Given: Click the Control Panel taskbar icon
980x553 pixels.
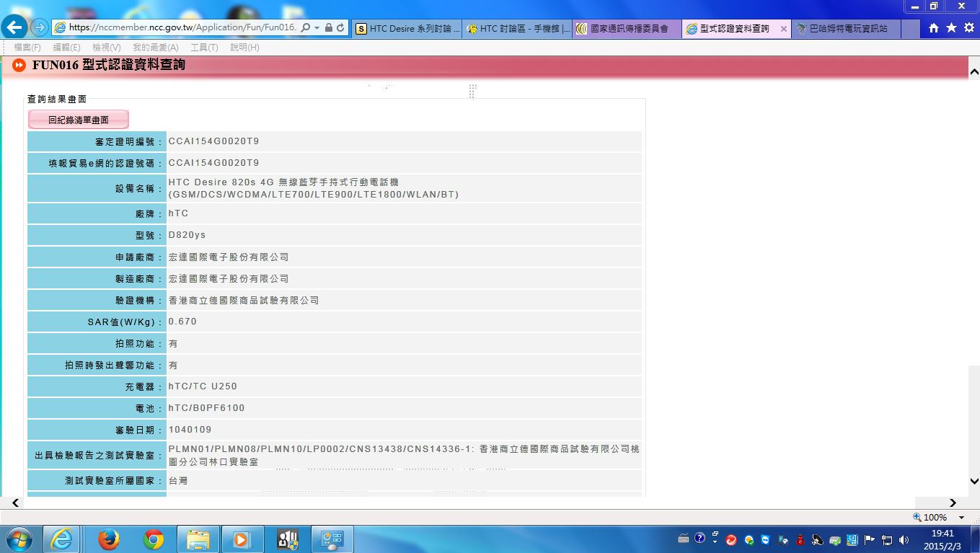Looking at the screenshot, I should click(332, 539).
